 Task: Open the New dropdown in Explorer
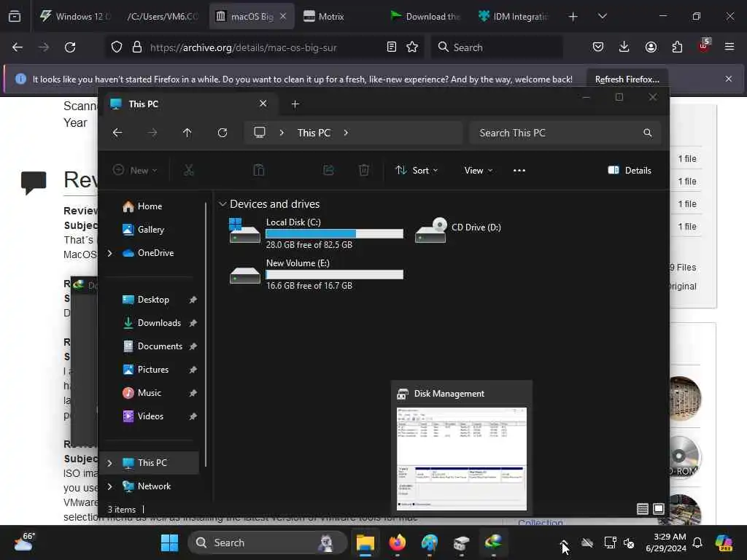pyautogui.click(x=135, y=171)
